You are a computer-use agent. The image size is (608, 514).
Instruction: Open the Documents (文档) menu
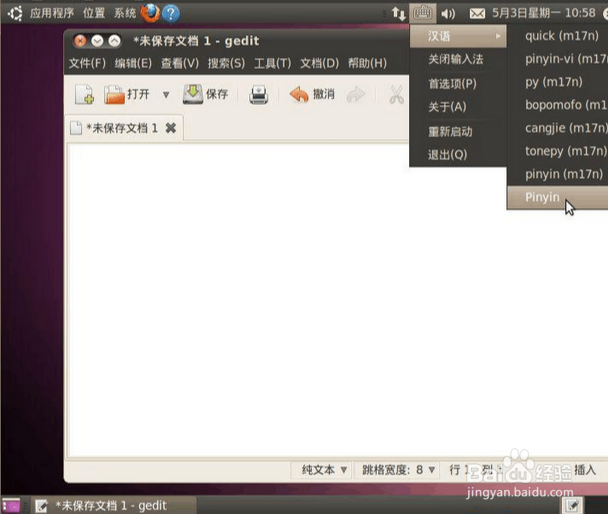coord(319,63)
